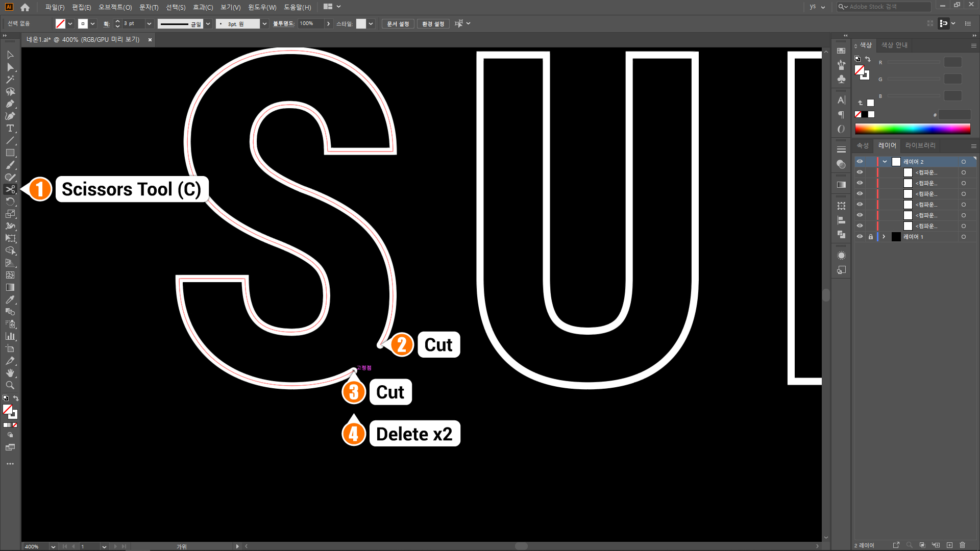The height and width of the screenshot is (551, 980).
Task: Click the delete layer trash icon
Action: pyautogui.click(x=962, y=545)
